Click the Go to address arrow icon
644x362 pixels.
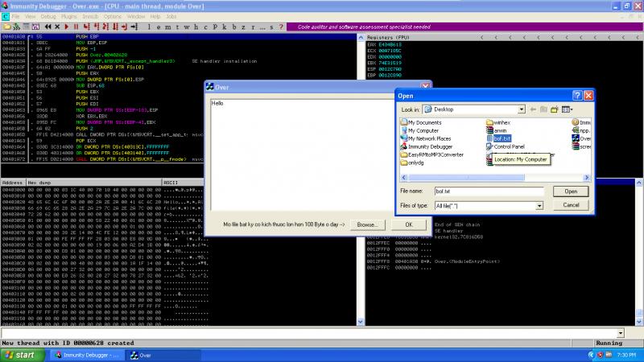tap(134, 27)
